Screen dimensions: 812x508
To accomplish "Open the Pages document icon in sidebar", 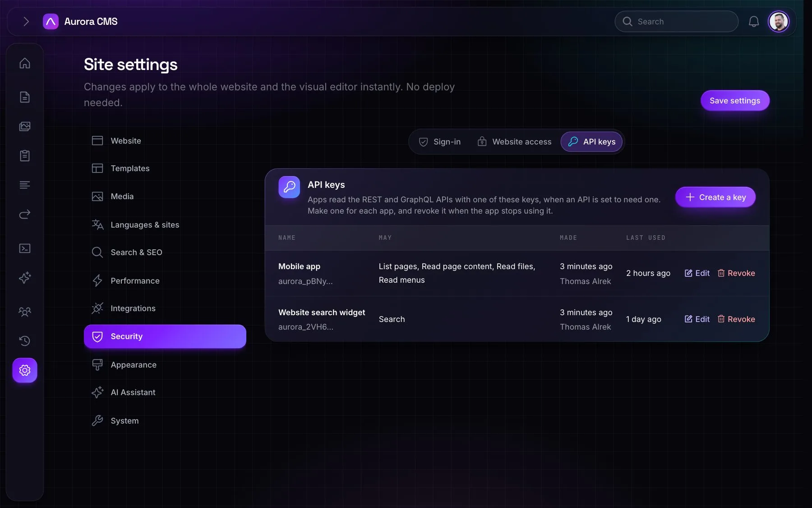I will pos(25,97).
